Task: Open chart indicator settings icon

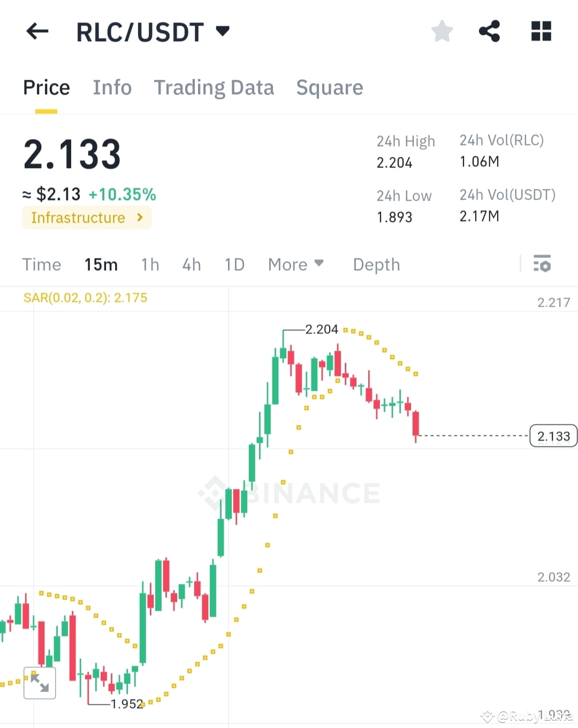Action: (542, 264)
